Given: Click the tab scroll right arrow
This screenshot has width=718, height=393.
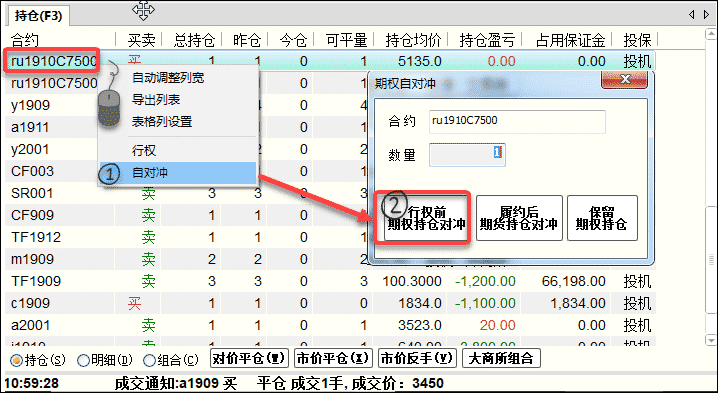Looking at the screenshot, I should coord(706,15).
